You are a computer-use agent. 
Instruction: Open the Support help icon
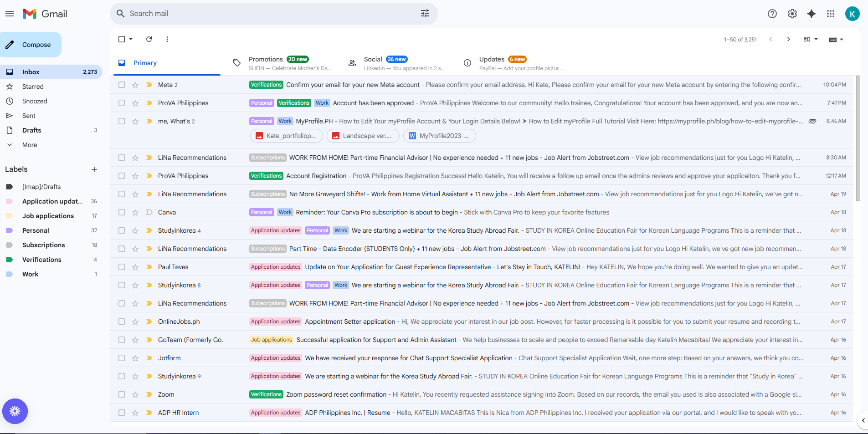(772, 14)
